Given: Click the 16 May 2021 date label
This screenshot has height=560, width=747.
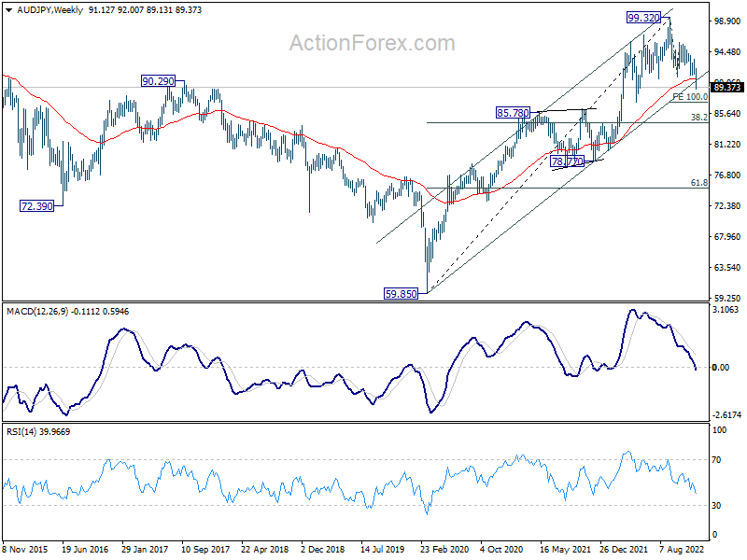Looking at the screenshot, I should [x=564, y=549].
